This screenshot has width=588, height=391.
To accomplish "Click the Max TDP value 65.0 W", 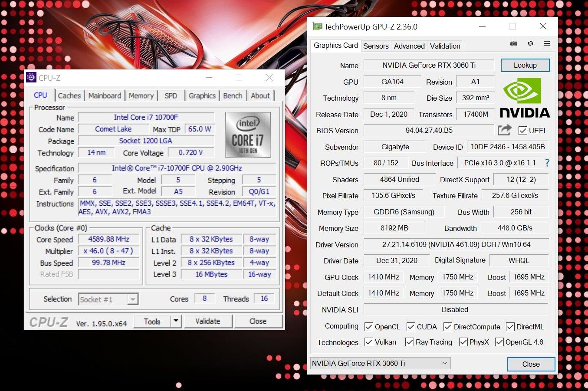I will [x=200, y=129].
